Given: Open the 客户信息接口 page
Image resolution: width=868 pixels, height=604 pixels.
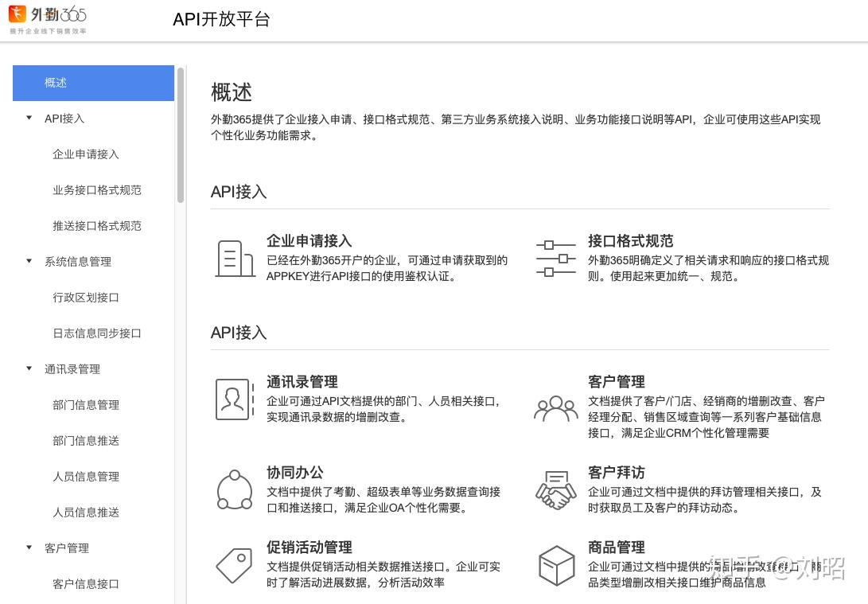Looking at the screenshot, I should (x=86, y=583).
